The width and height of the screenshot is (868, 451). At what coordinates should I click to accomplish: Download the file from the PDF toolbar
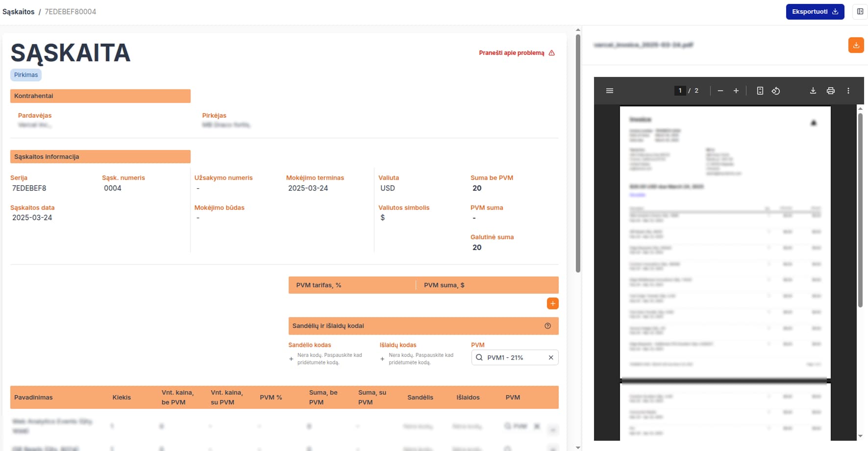[x=813, y=91]
